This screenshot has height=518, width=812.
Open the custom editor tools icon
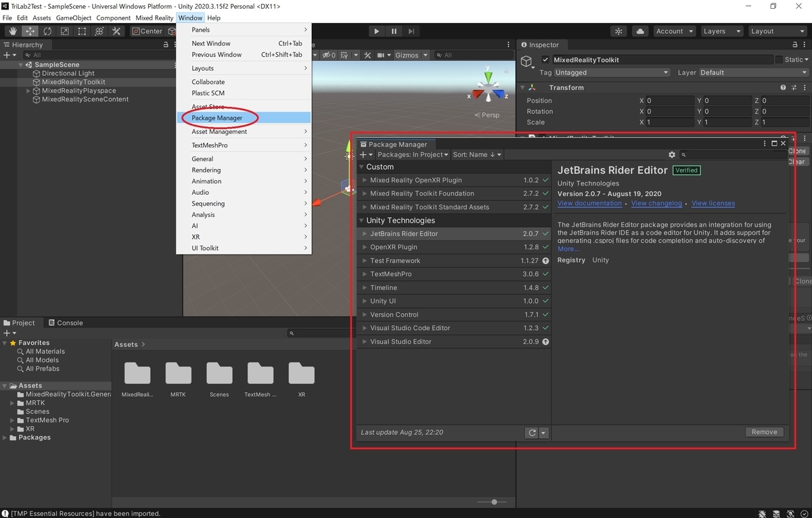coord(116,31)
